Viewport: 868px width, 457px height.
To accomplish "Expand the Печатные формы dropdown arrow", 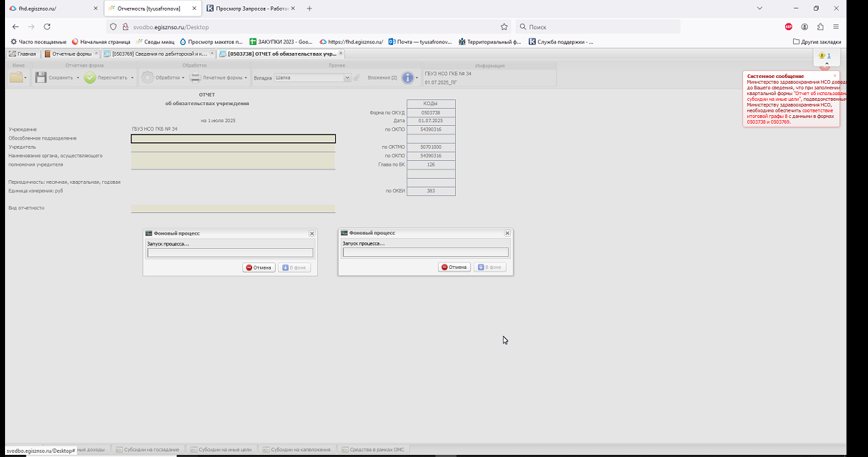I will pos(246,78).
